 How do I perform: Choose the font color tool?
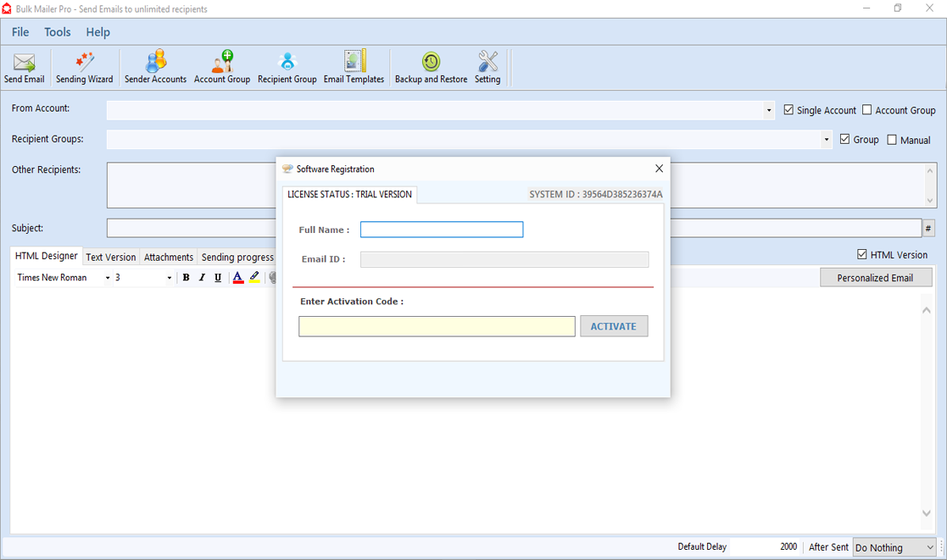pyautogui.click(x=238, y=278)
